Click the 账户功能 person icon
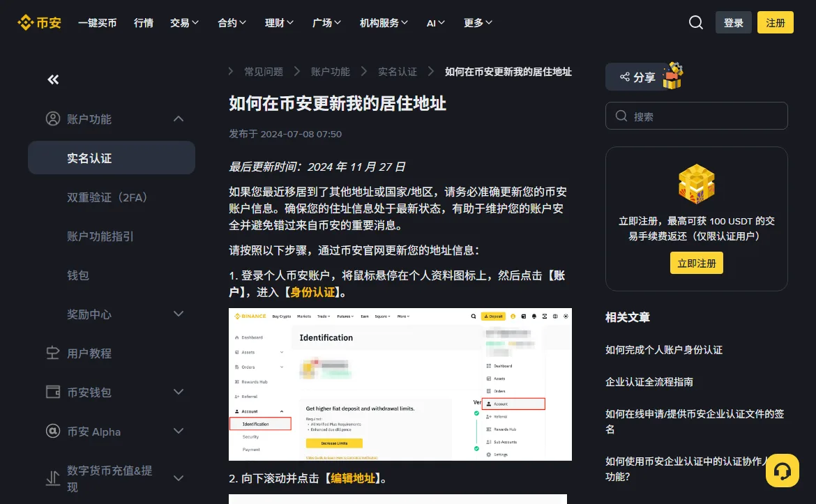Screen dimensions: 816x504 point(53,119)
